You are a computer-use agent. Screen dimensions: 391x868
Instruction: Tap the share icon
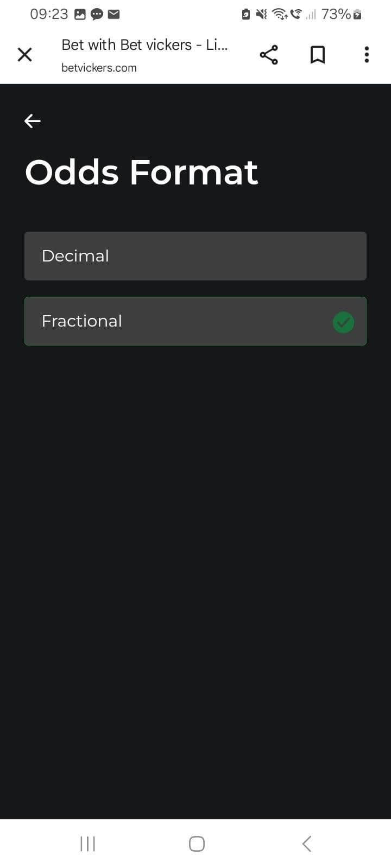pos(269,54)
